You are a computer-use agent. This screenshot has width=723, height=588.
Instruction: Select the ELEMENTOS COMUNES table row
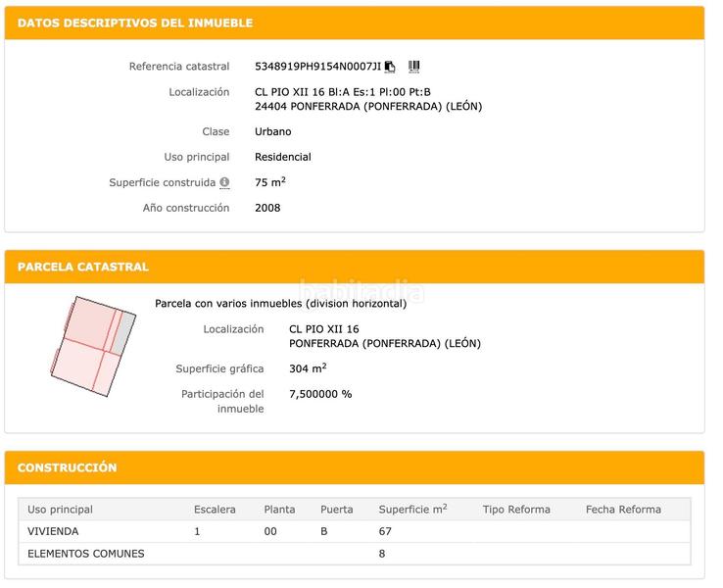pos(85,554)
